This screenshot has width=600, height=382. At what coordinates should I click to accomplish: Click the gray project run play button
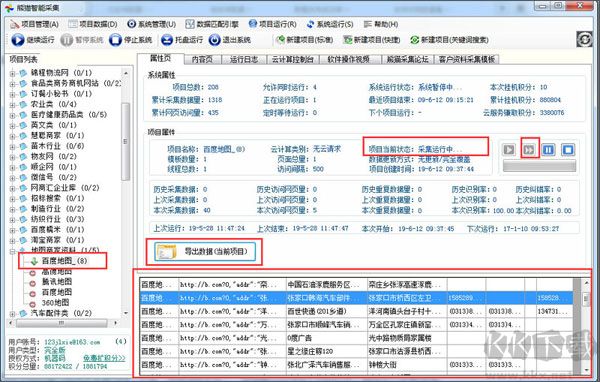(x=509, y=149)
